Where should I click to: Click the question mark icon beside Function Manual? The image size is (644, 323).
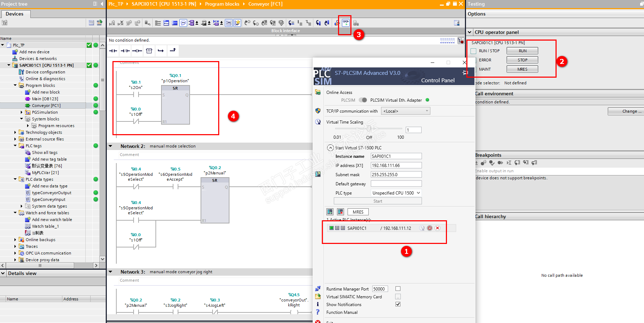318,312
